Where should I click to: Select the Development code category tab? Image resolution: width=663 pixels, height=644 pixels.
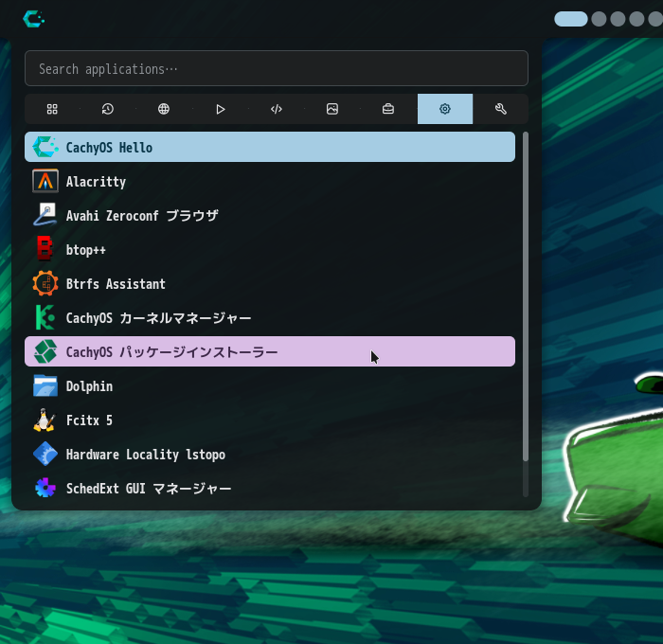pyautogui.click(x=277, y=109)
